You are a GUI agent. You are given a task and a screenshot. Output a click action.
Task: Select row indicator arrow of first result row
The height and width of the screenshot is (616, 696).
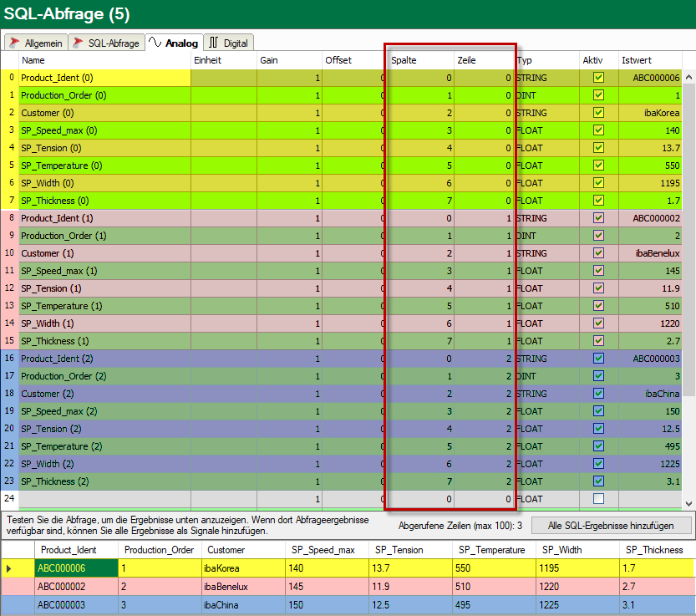[x=9, y=568]
